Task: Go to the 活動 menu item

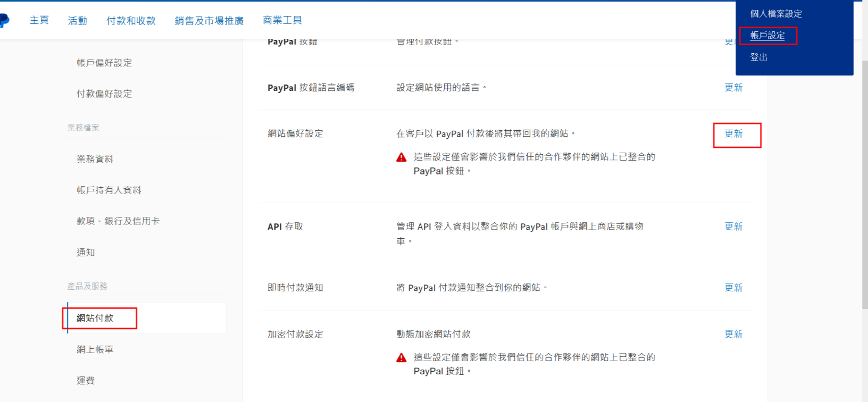Action: 78,21
